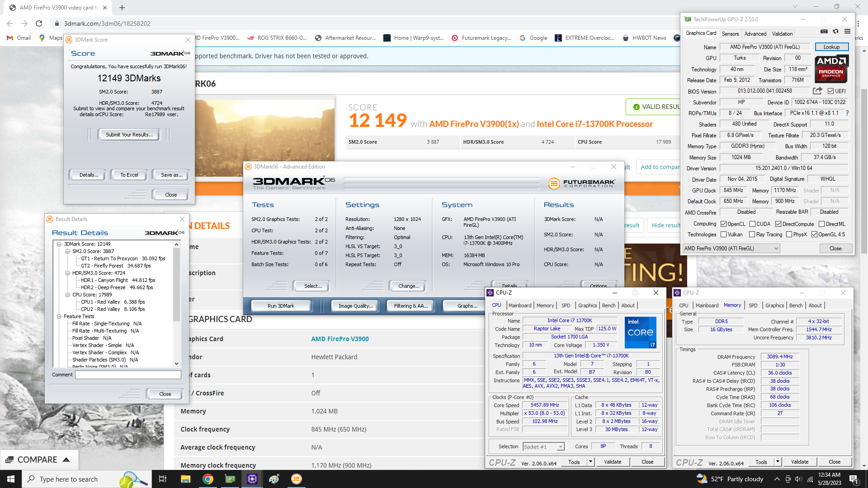
Task: Open the Gmail bookmark
Action: [19, 38]
